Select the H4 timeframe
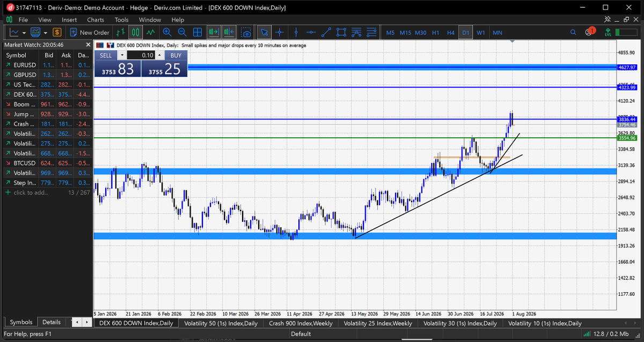This screenshot has height=342, width=644. click(451, 33)
